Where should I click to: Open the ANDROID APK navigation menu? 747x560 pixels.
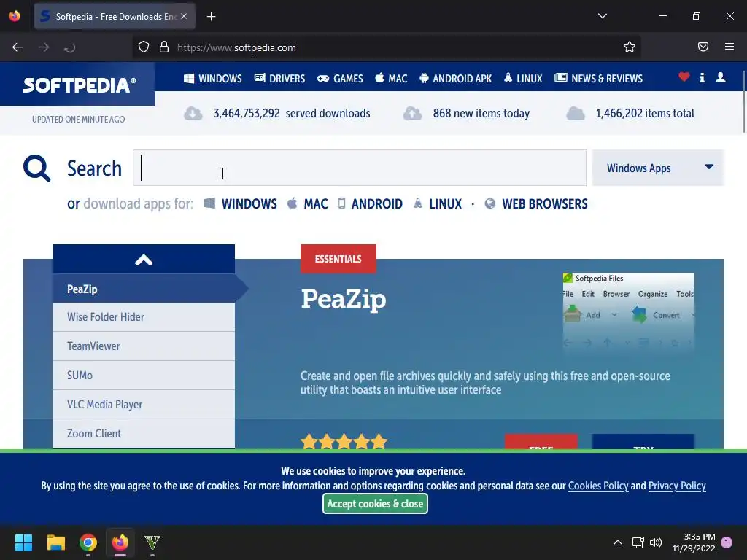tap(455, 79)
